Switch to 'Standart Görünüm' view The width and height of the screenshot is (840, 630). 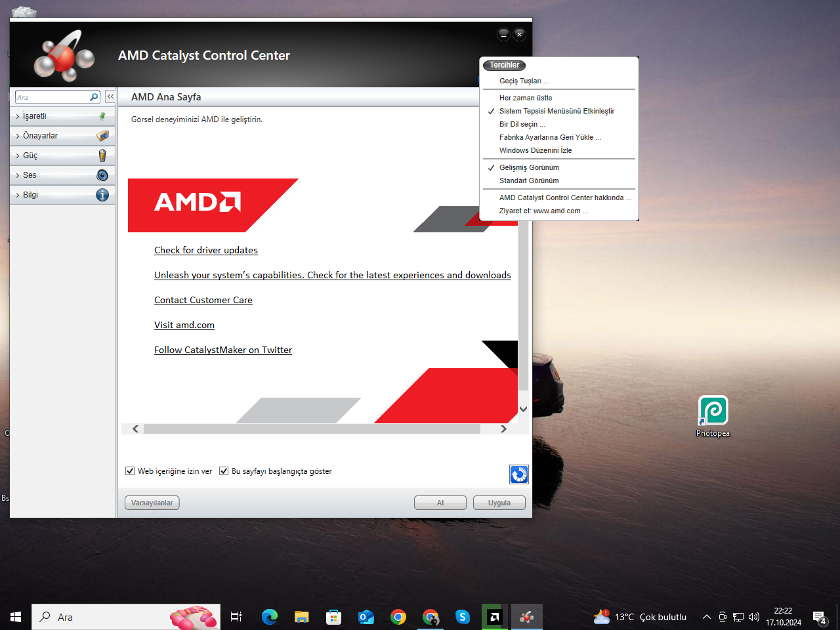coord(529,180)
